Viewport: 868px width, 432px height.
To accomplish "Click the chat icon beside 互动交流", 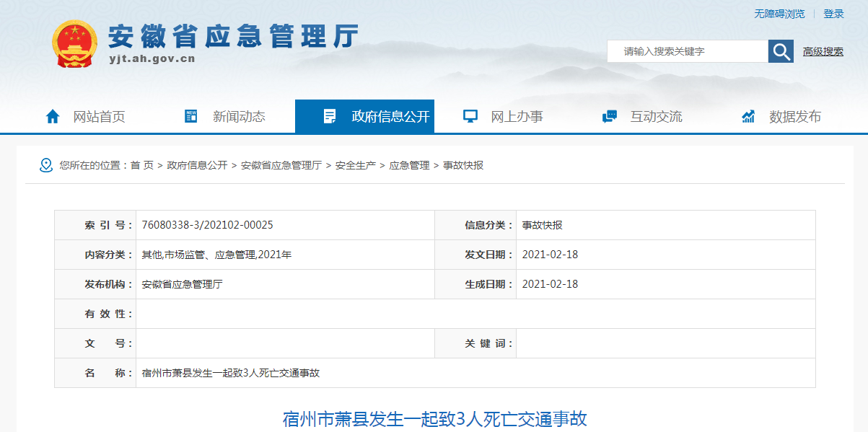I will click(609, 116).
